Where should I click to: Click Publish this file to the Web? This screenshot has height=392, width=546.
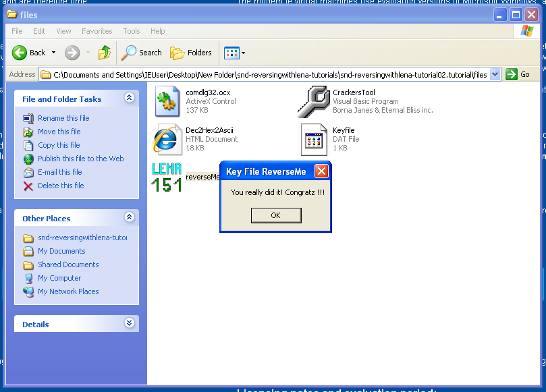tap(81, 159)
